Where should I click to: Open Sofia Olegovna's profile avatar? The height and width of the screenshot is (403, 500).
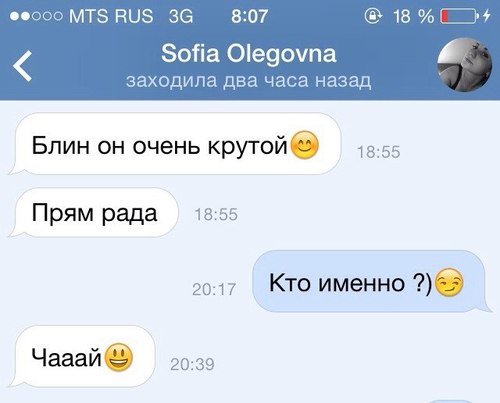[x=465, y=64]
